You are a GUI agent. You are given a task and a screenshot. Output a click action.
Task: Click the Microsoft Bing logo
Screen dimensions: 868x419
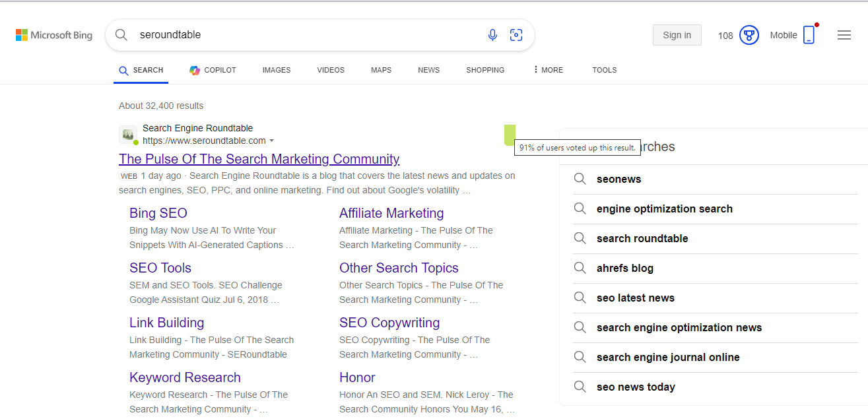54,35
